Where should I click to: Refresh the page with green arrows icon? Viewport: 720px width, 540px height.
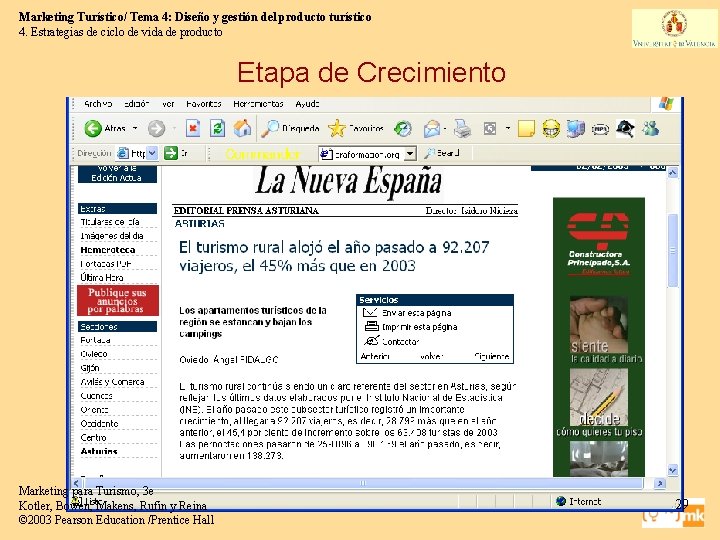[217, 128]
